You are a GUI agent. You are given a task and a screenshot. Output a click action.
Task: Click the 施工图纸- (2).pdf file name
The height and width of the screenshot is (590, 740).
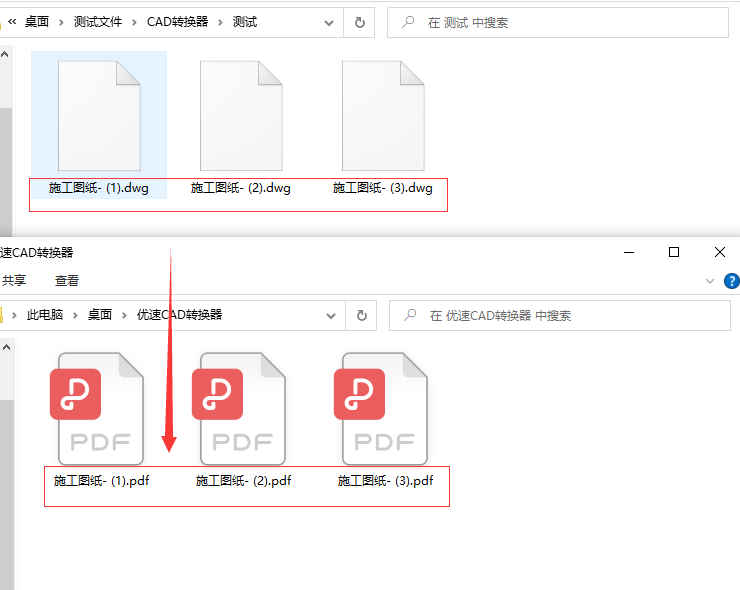tap(244, 481)
